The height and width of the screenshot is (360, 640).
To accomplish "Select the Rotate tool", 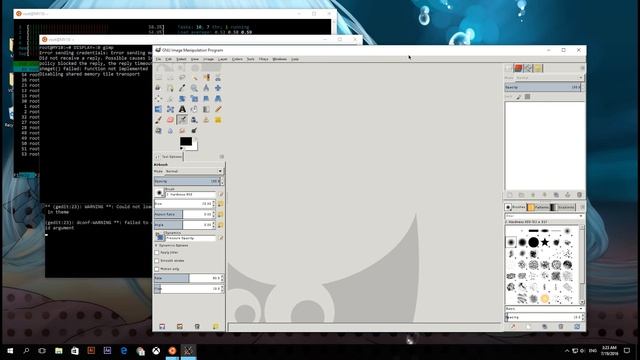I will coord(182,98).
